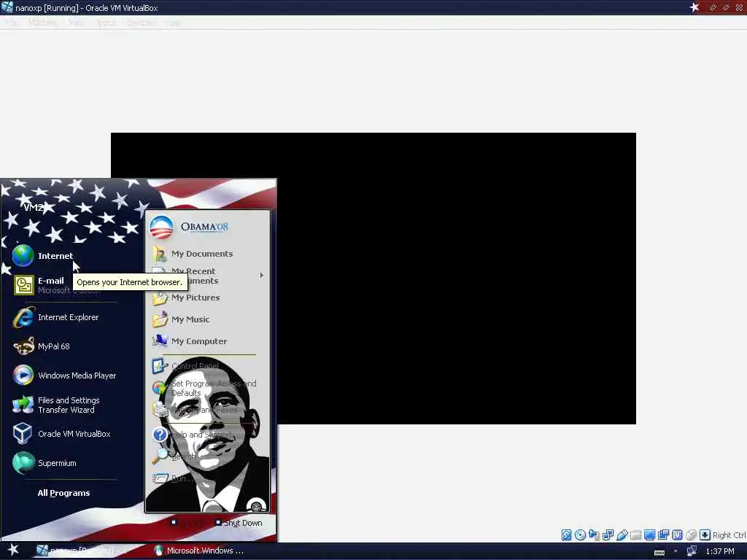Open the Run dialog
The height and width of the screenshot is (560, 747).
pos(207,478)
